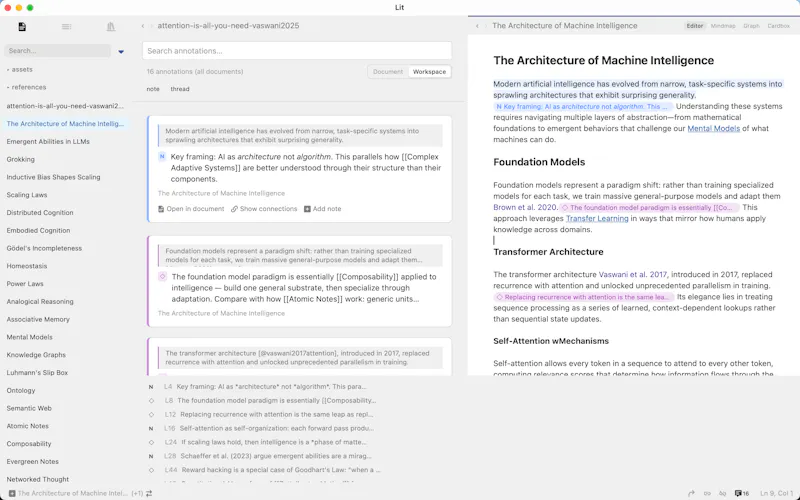The width and height of the screenshot is (800, 500).
Task: Open the Vaswani et al. 2017 citation
Action: click(633, 274)
